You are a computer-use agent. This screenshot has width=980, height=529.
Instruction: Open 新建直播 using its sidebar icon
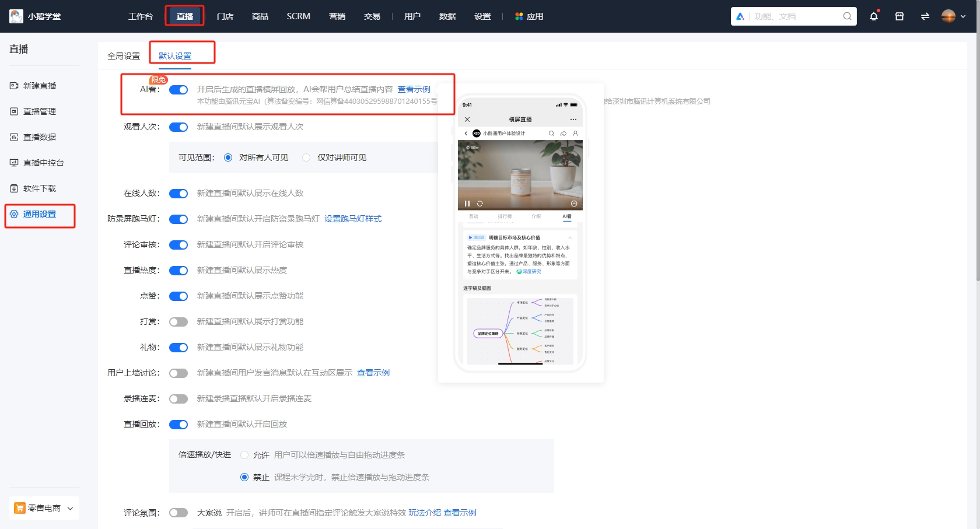14,85
